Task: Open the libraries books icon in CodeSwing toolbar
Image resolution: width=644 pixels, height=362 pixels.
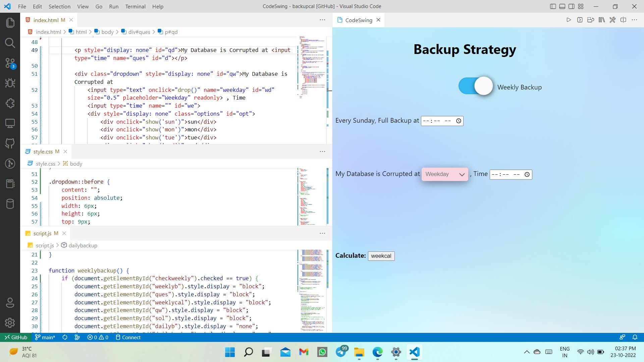Action: [602, 20]
